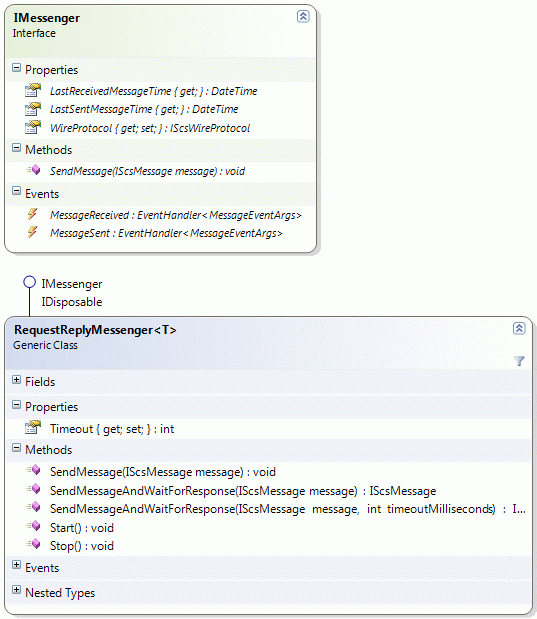Click icon of SendMessageAndWaitForResponse with timeoutMilliseconds

click(33, 507)
